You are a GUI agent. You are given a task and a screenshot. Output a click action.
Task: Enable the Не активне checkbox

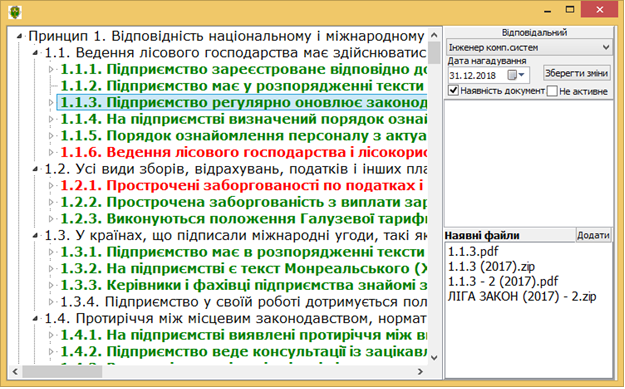[552, 91]
